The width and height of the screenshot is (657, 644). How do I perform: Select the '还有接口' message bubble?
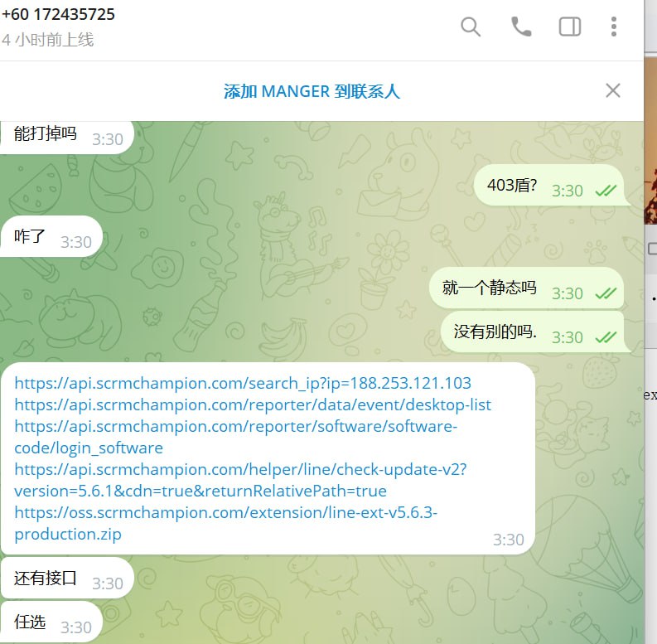click(67, 579)
